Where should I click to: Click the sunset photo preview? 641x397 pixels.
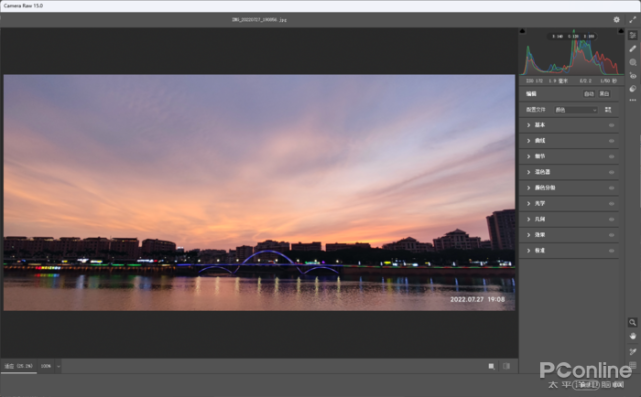tap(259, 192)
